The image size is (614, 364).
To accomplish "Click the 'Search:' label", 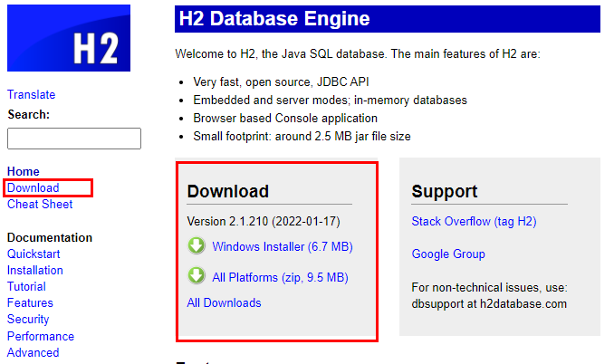I will pos(29,115).
